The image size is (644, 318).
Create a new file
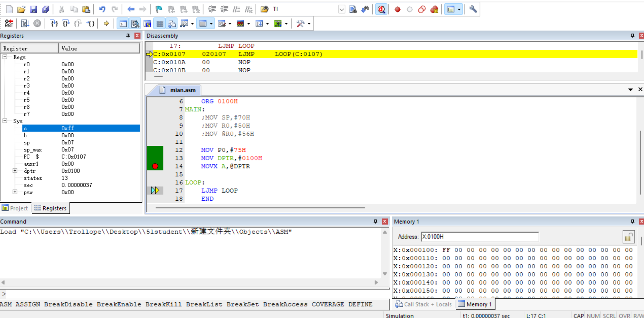pos(9,9)
